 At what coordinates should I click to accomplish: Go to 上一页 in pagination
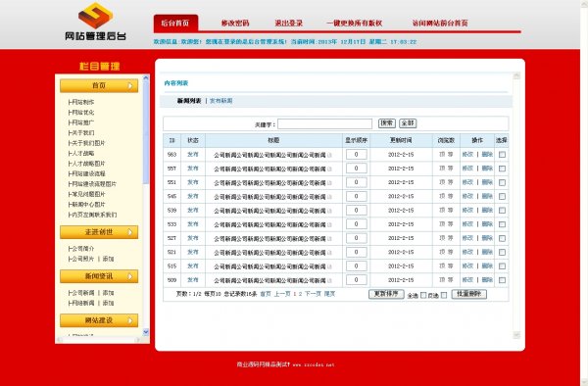[x=282, y=294]
